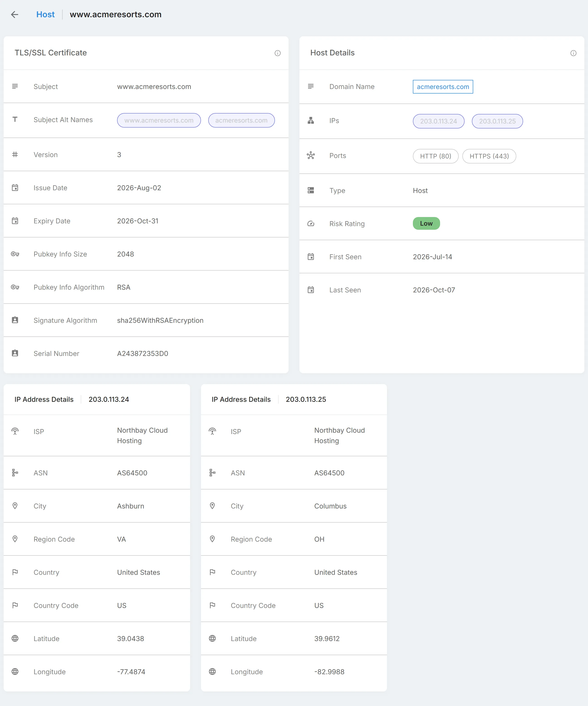Open the acmeresorts.com domain name link
The height and width of the screenshot is (706, 588).
443,87
